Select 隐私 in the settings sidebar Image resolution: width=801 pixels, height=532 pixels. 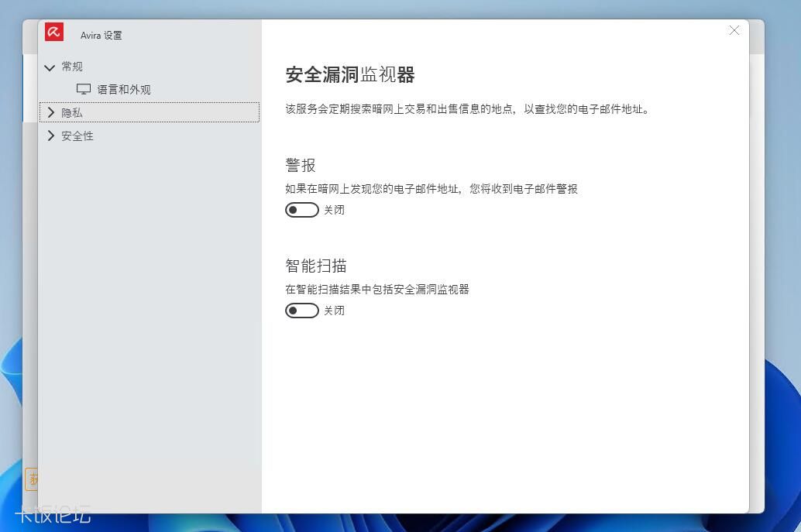pos(74,112)
